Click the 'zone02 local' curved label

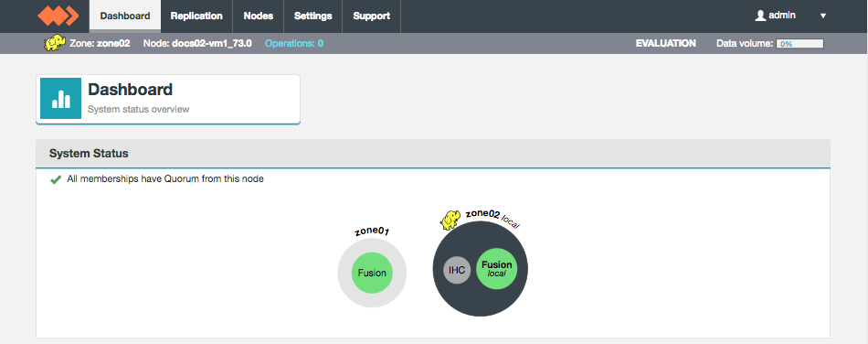492,218
